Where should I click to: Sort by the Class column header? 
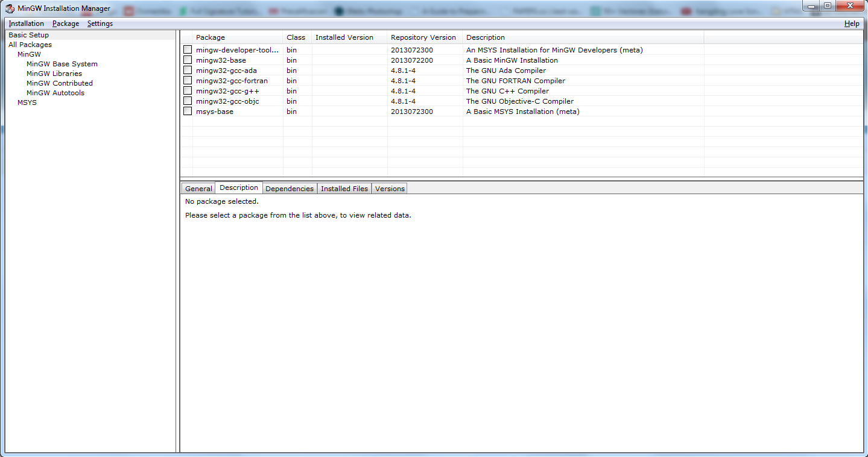coord(297,37)
